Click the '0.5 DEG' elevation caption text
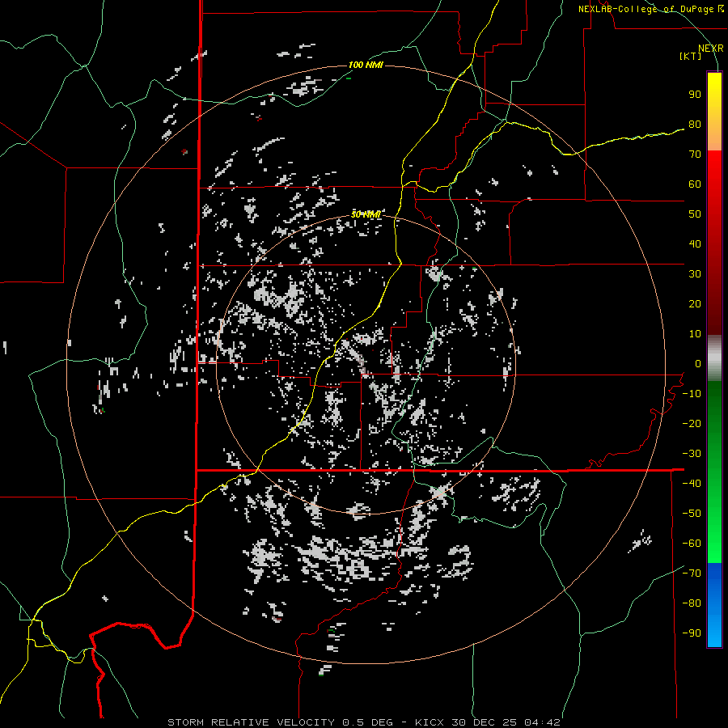 coord(368,722)
